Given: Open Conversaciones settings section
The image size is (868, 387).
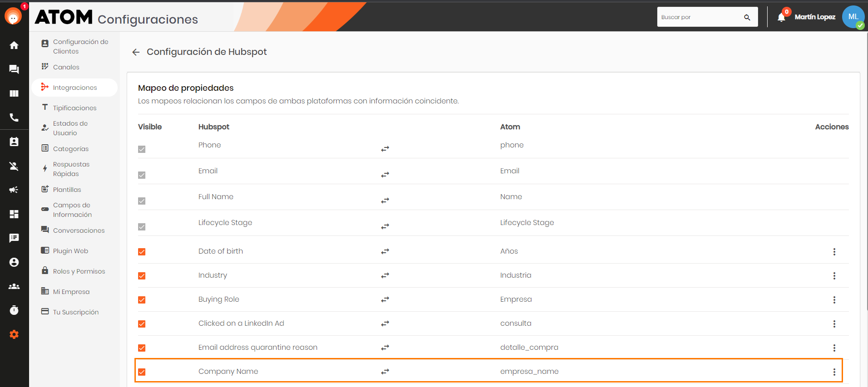Looking at the screenshot, I should [x=74, y=230].
